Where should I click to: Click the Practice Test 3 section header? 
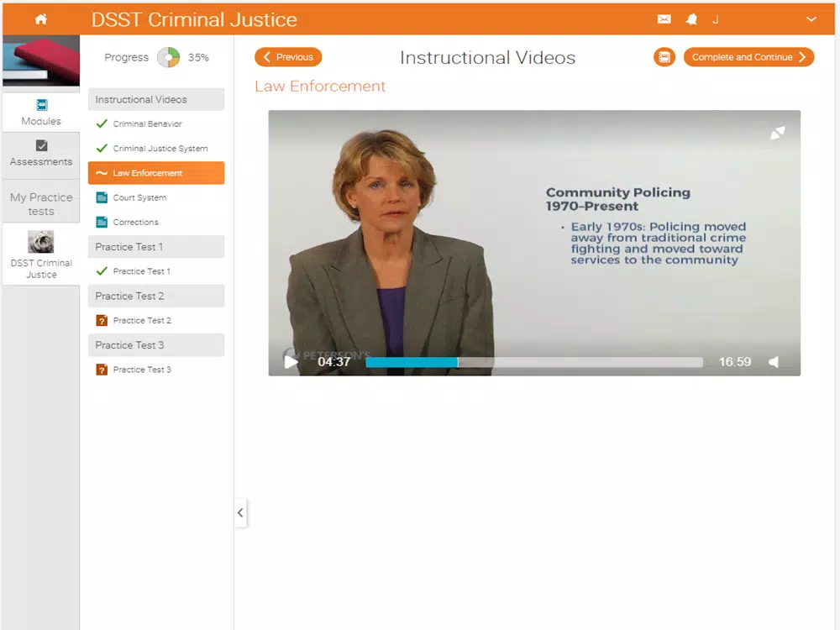pyautogui.click(x=156, y=345)
